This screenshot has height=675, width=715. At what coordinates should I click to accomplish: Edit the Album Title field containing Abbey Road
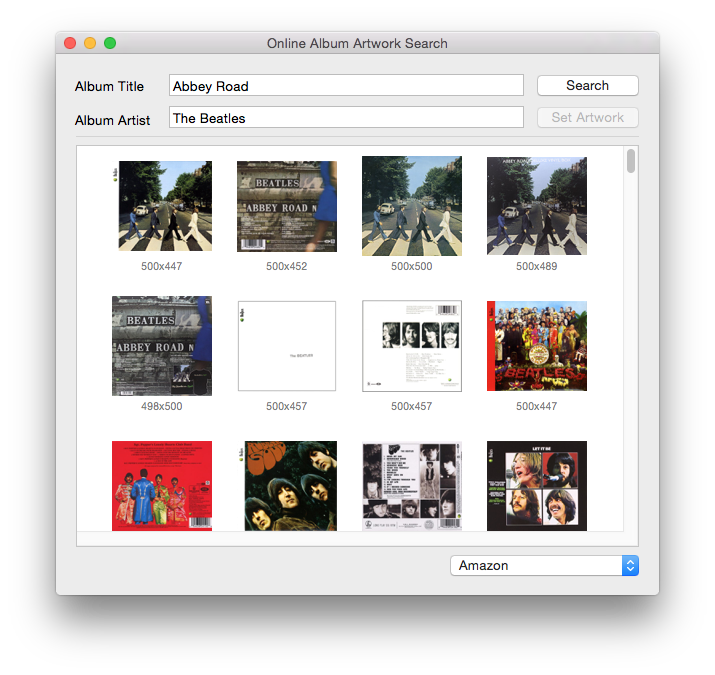[346, 85]
